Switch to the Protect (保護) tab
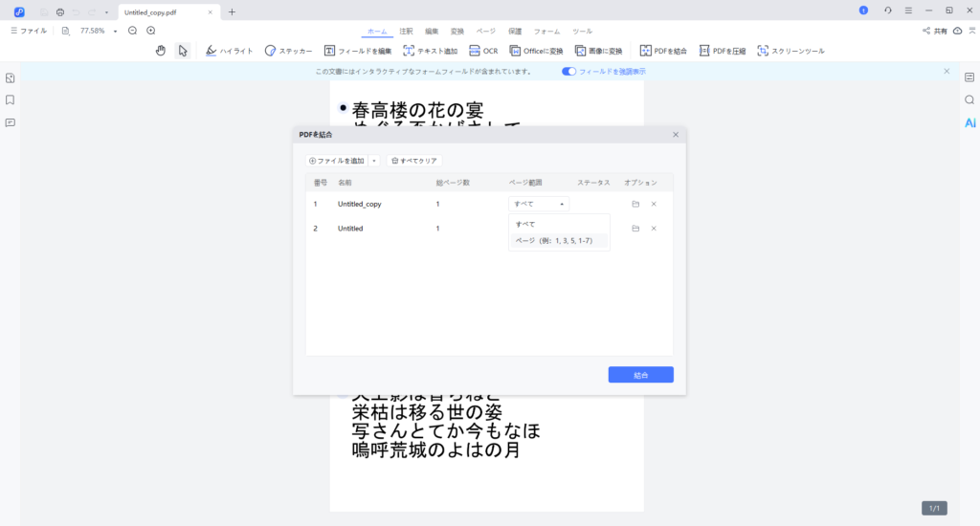The image size is (980, 526). (x=515, y=32)
